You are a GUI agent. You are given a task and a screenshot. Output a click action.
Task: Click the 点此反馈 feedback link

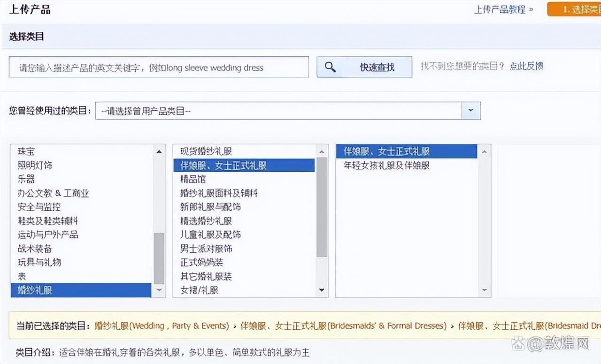526,66
